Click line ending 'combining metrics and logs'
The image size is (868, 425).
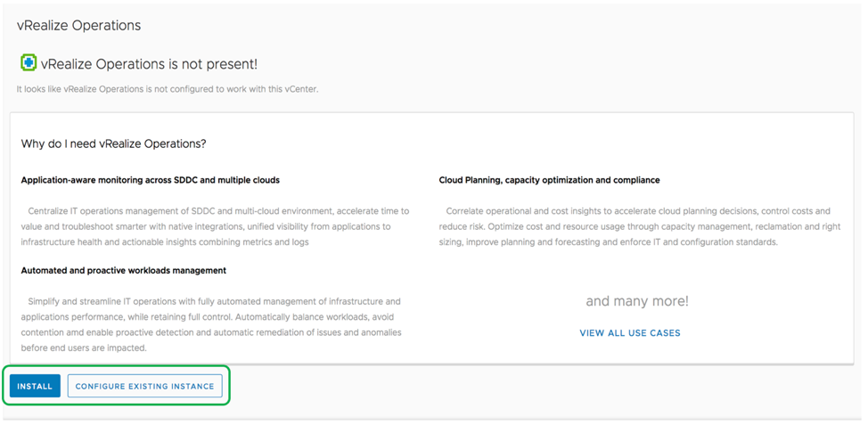[x=165, y=241]
